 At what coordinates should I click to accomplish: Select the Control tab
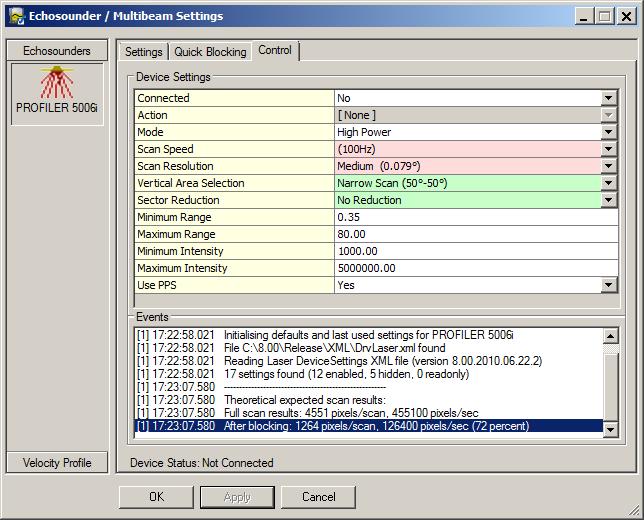(275, 50)
